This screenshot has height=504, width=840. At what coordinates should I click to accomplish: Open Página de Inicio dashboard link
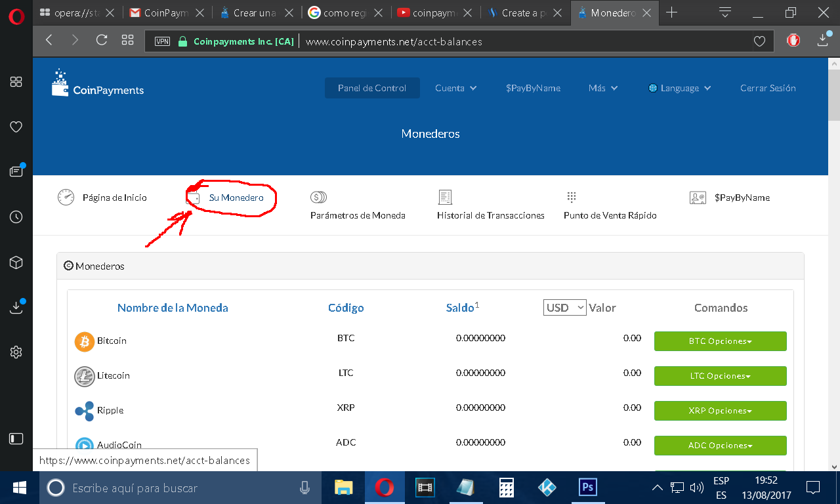click(102, 198)
